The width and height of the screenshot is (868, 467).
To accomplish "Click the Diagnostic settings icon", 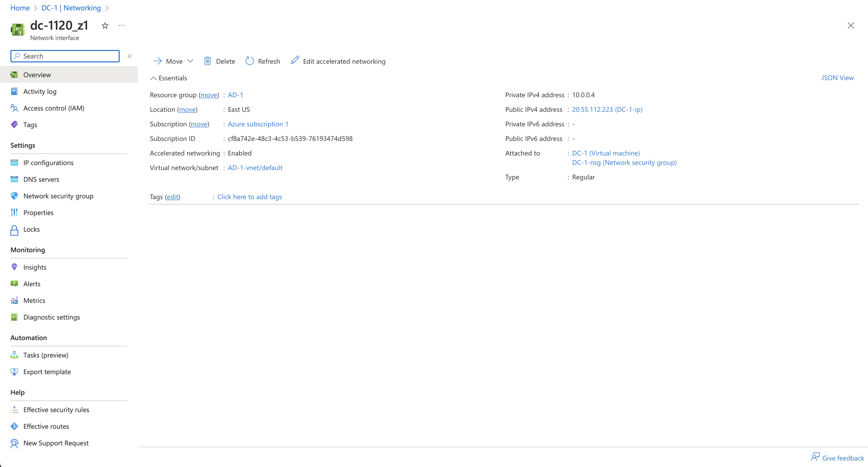I will pyautogui.click(x=14, y=317).
